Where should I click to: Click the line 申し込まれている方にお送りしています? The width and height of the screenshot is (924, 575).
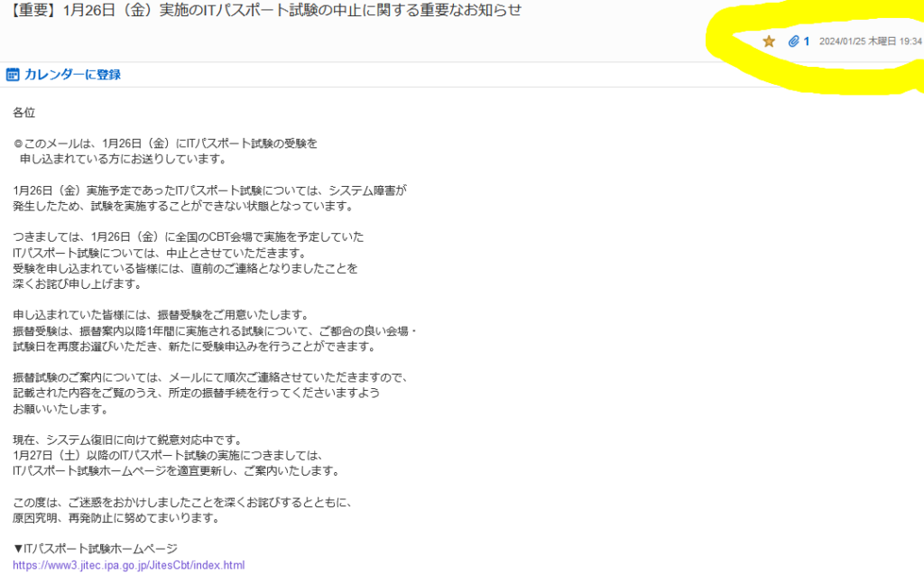[x=123, y=159]
